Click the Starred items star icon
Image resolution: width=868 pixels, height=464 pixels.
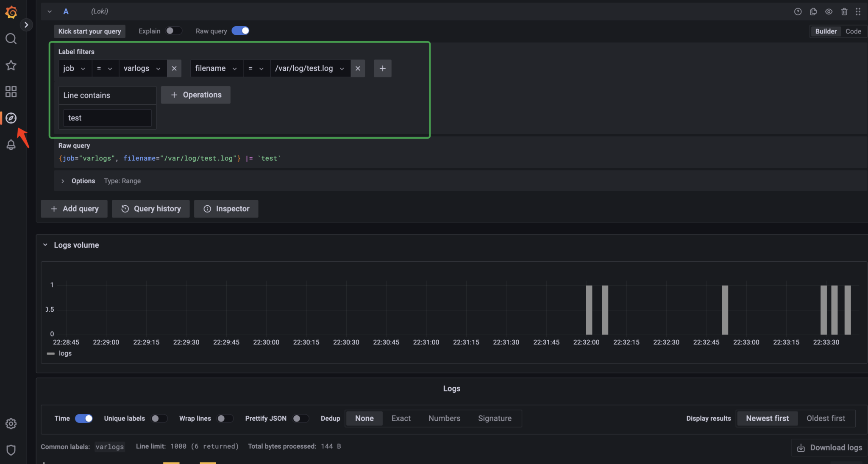pyautogui.click(x=11, y=65)
